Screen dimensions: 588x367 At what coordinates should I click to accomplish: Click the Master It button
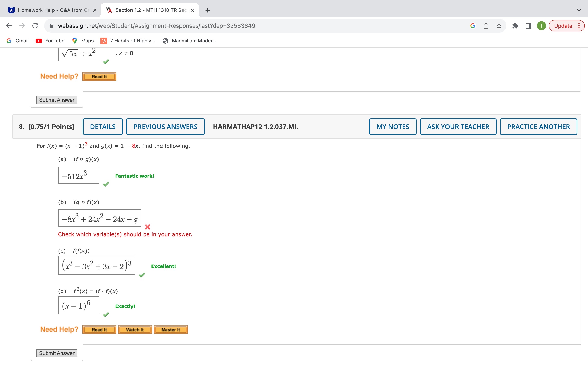(170, 330)
